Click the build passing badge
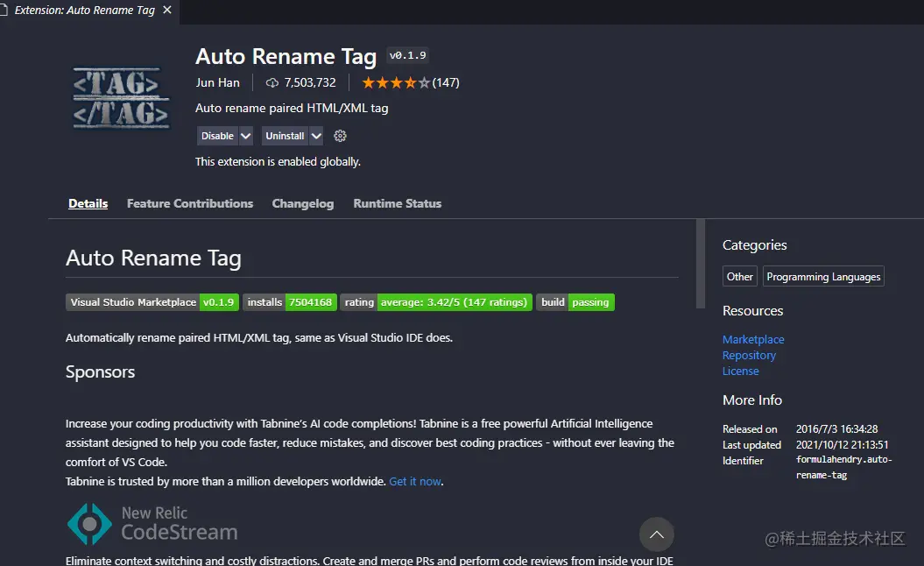 pos(575,302)
